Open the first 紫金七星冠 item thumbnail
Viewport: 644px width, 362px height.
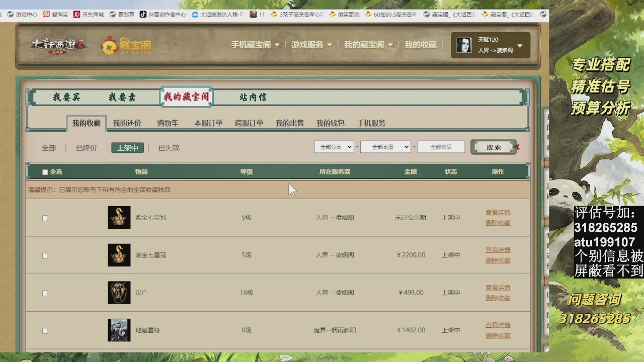[x=119, y=218]
